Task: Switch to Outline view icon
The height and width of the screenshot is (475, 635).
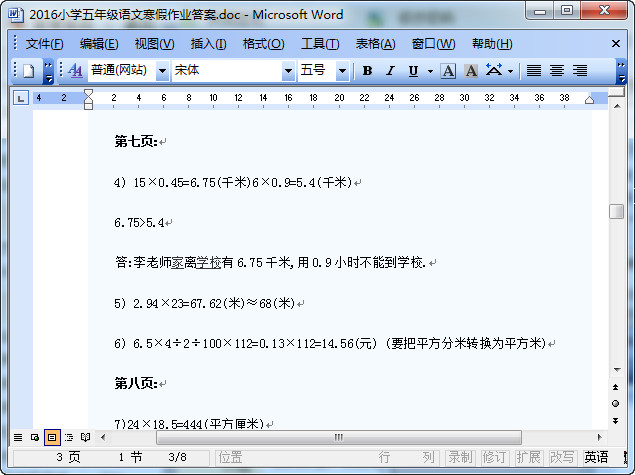Action: coord(69,438)
